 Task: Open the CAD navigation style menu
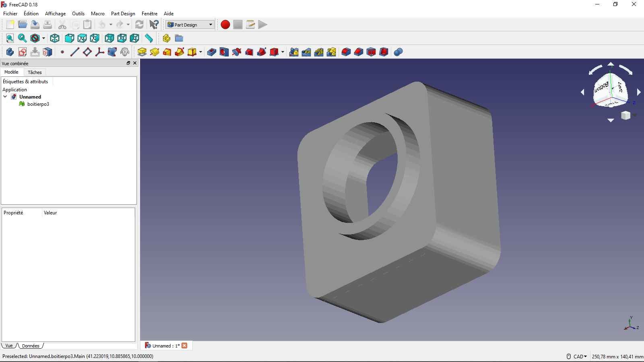click(577, 356)
